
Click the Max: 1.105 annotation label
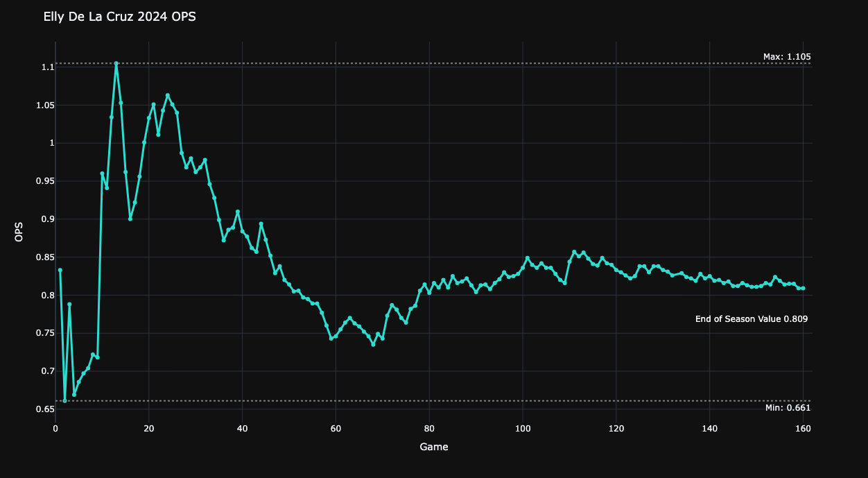(787, 57)
